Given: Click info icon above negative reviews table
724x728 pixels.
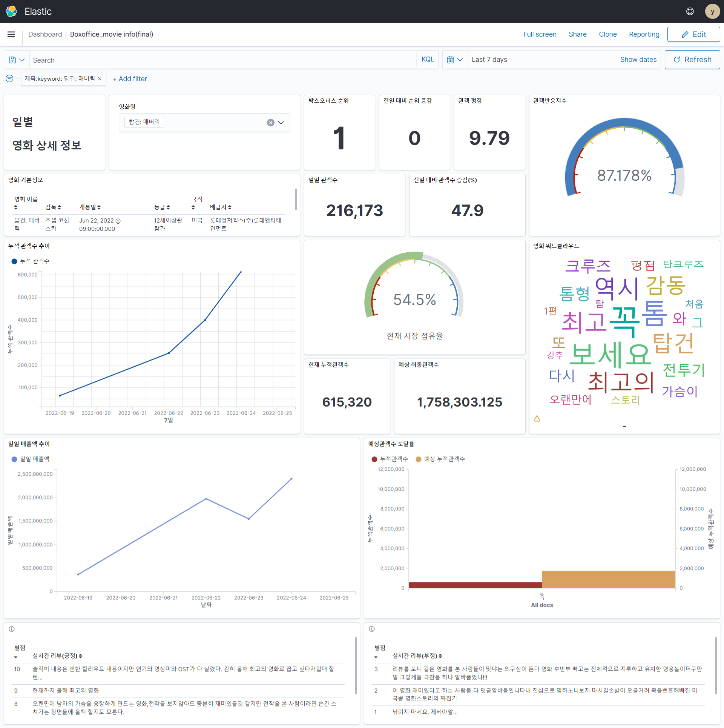Looking at the screenshot, I should (372, 629).
